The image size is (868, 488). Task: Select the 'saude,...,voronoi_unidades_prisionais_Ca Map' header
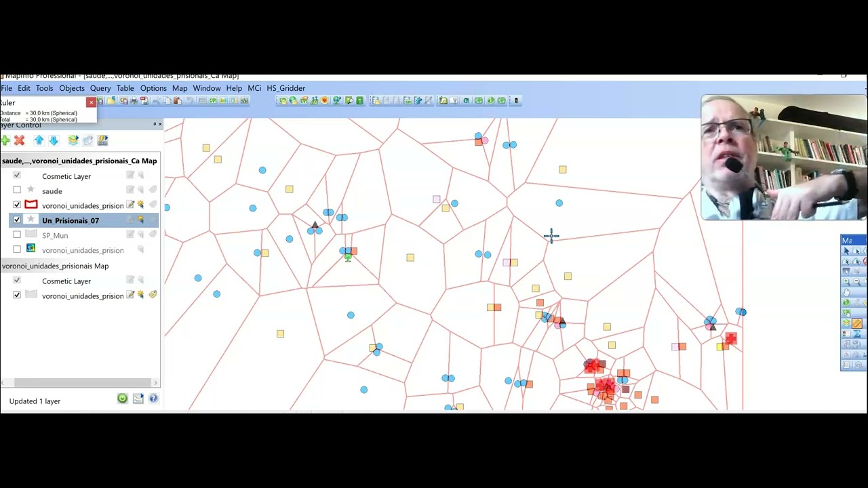point(79,161)
